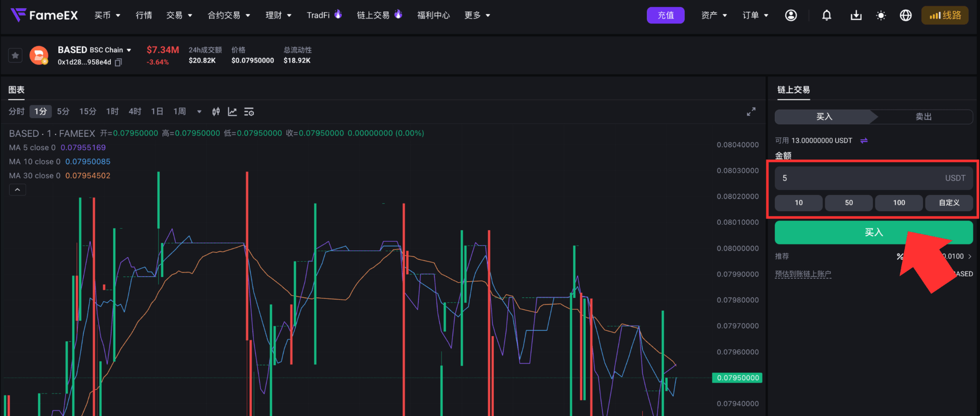Select the 1时 chart interval
This screenshot has height=416, width=980.
tap(112, 111)
